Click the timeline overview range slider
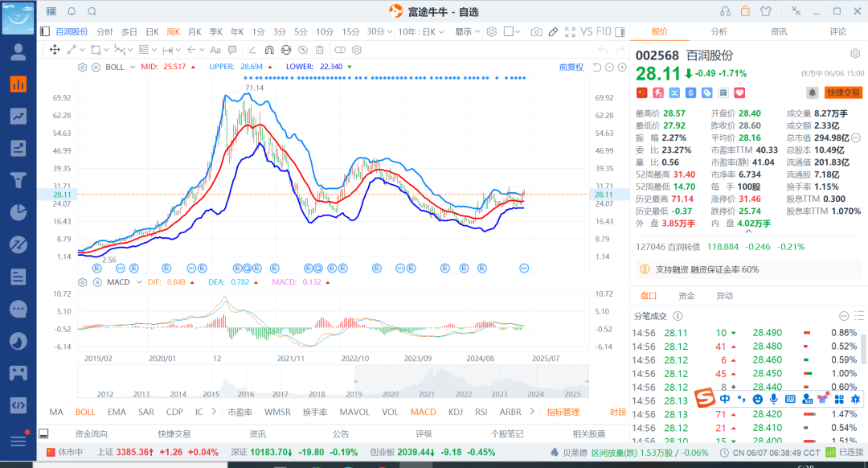 point(471,382)
